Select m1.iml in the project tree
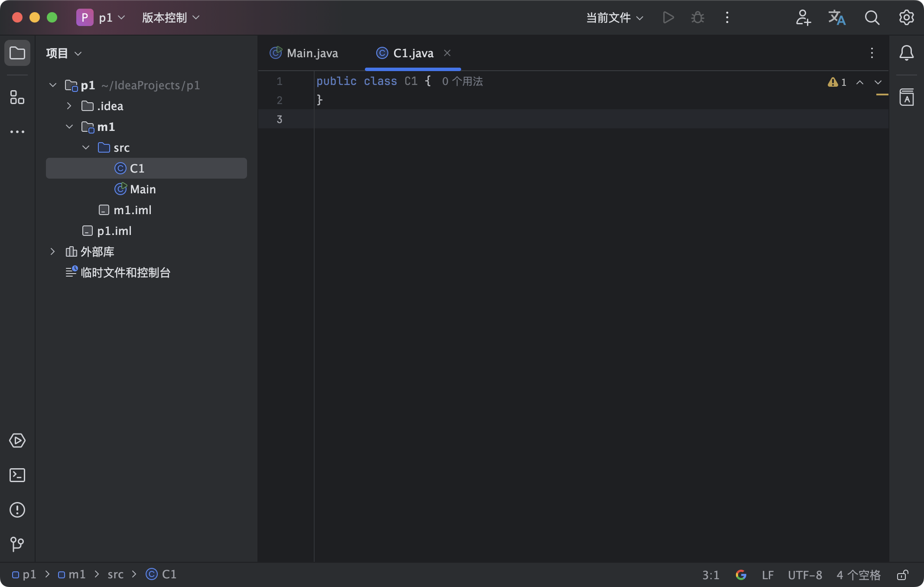This screenshot has width=924, height=587. tap(132, 210)
